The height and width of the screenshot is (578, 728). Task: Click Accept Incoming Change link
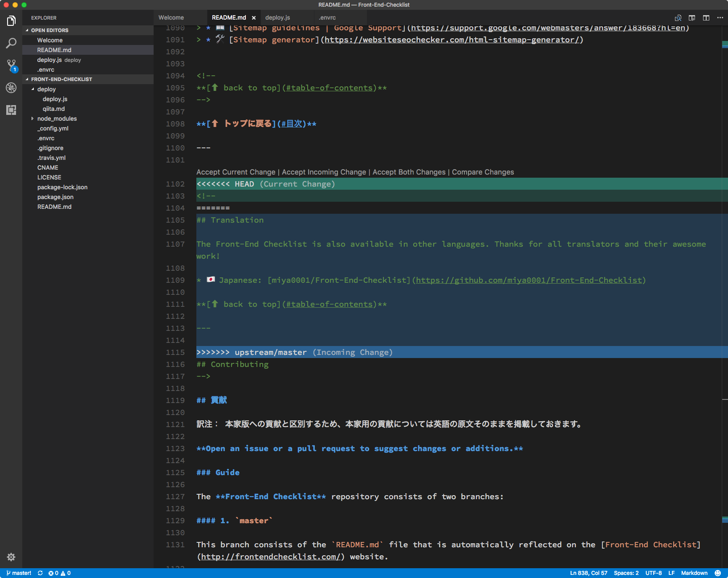324,172
